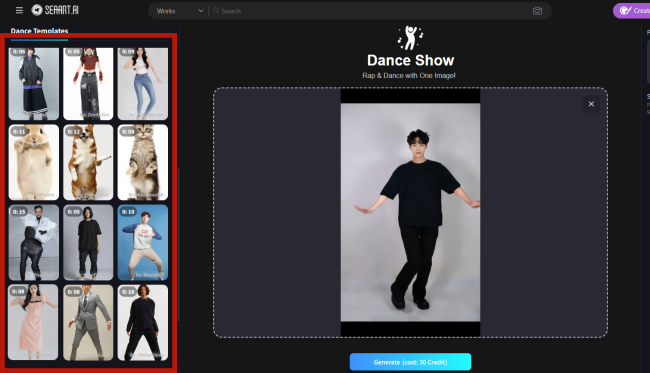This screenshot has width=650, height=373.
Task: Focus the Search input field
Action: 369,11
